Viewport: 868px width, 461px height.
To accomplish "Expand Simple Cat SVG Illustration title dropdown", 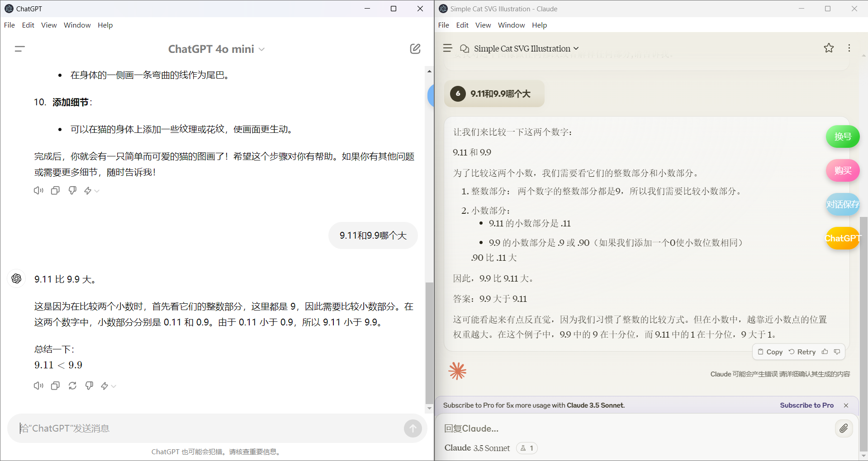I will click(526, 48).
